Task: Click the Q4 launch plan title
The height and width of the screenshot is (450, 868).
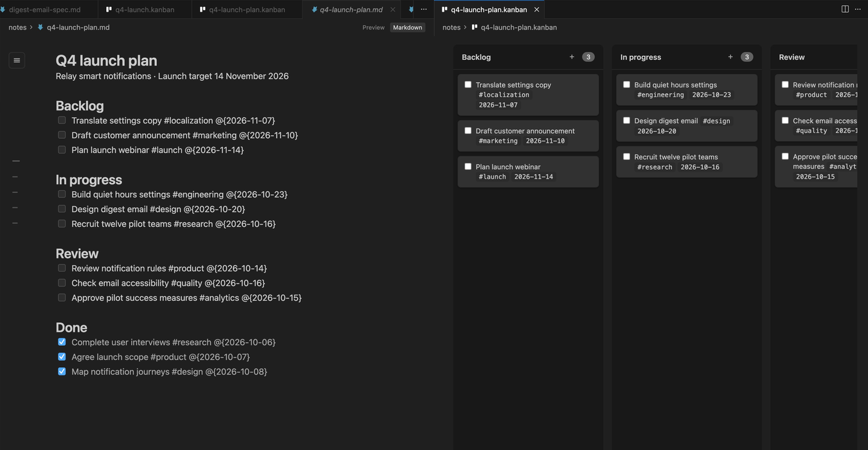Action: (106, 60)
